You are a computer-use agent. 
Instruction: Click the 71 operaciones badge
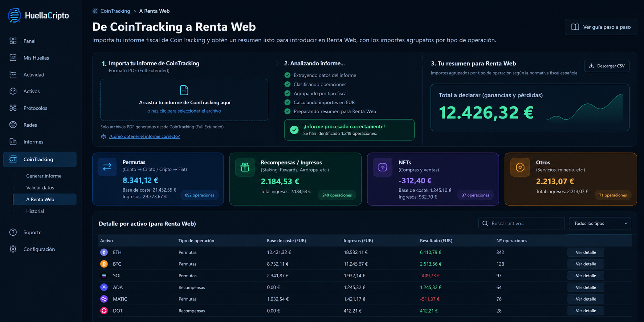613,195
